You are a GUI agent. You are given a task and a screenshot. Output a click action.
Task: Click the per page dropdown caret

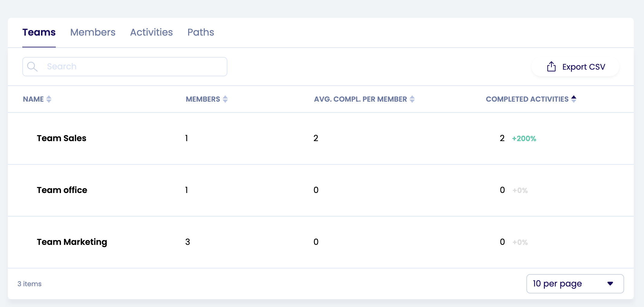pyautogui.click(x=610, y=284)
